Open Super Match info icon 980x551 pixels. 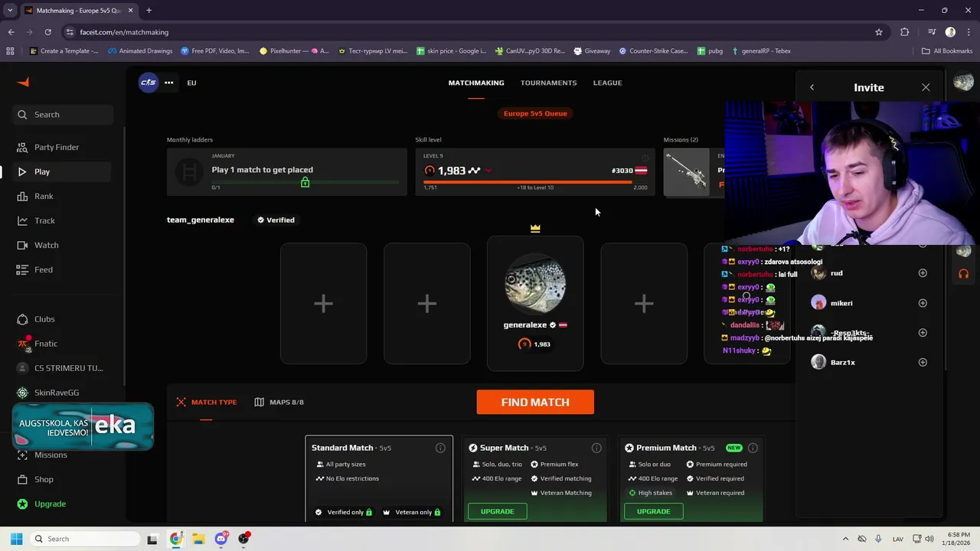596,448
